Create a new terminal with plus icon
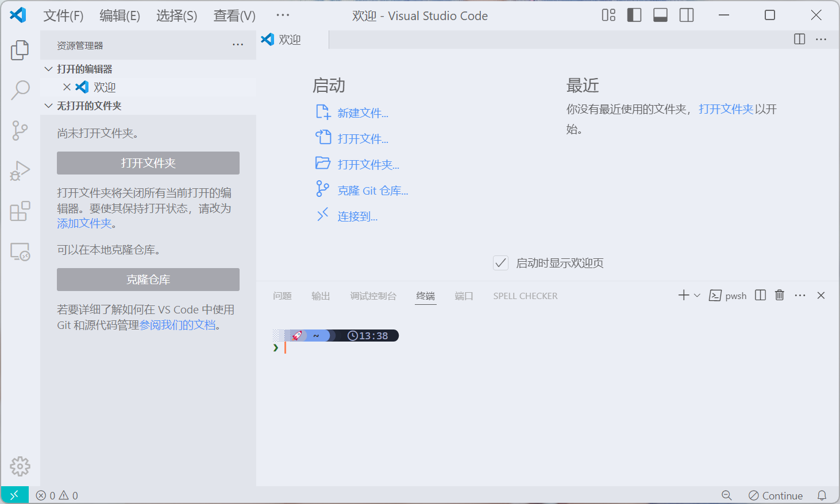 point(684,295)
